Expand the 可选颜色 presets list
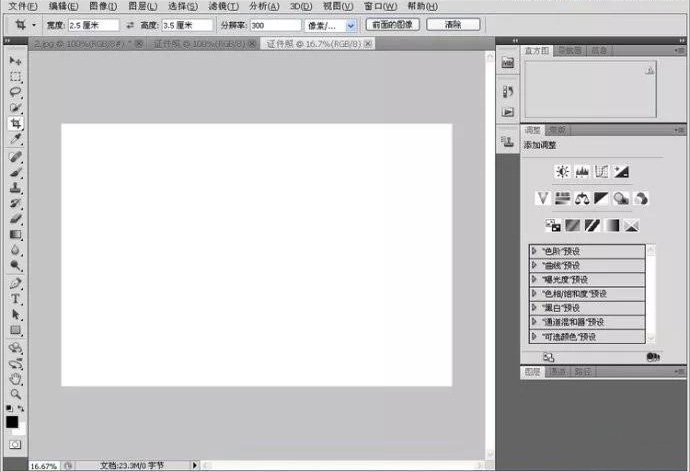 (534, 337)
